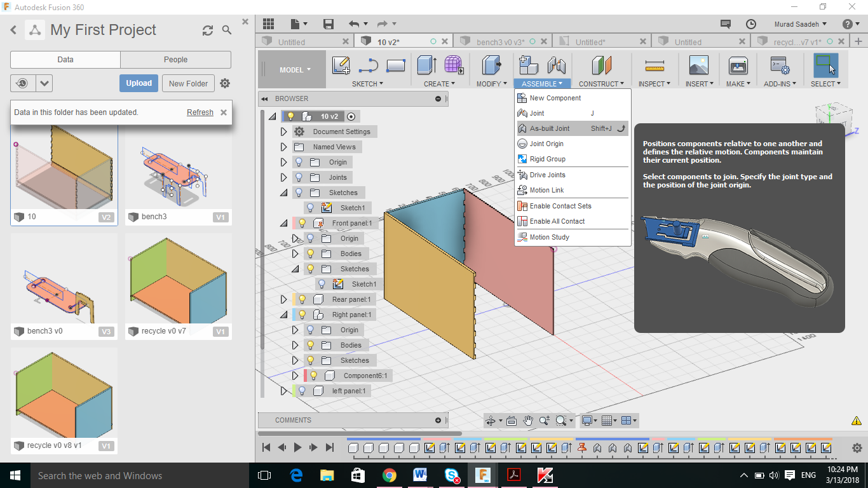This screenshot has height=488, width=868.
Task: Open the comments notification icon
Action: tap(725, 24)
